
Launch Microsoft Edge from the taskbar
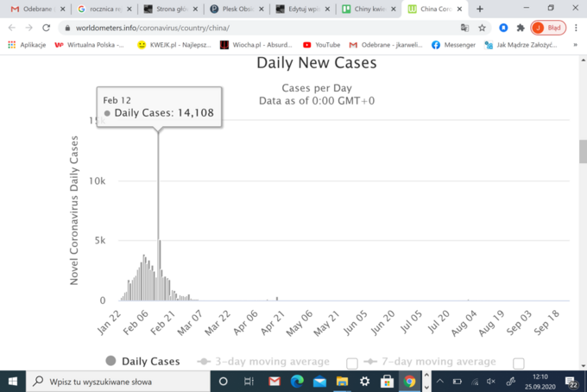click(297, 381)
